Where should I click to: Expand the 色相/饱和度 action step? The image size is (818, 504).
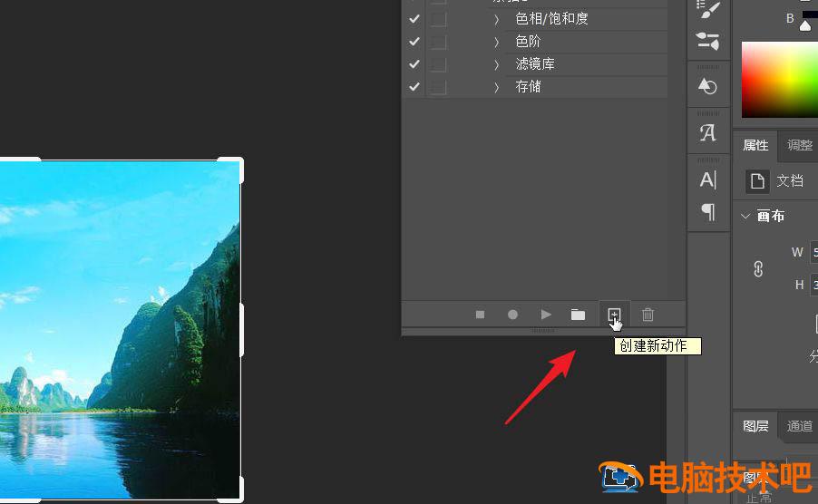[497, 19]
